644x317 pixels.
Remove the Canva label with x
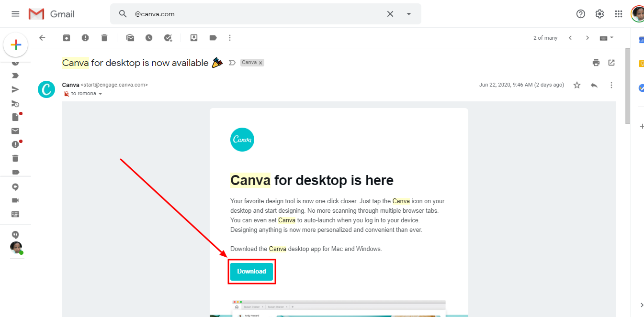tap(261, 63)
